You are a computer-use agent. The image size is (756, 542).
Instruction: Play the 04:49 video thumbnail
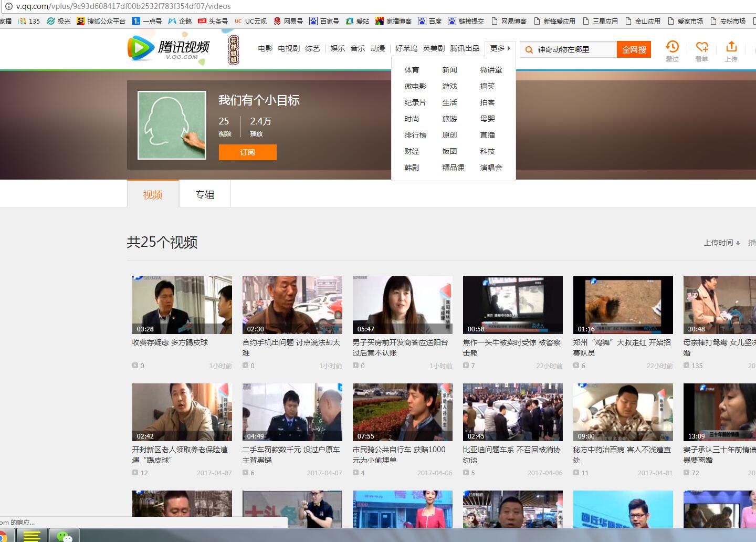click(292, 412)
